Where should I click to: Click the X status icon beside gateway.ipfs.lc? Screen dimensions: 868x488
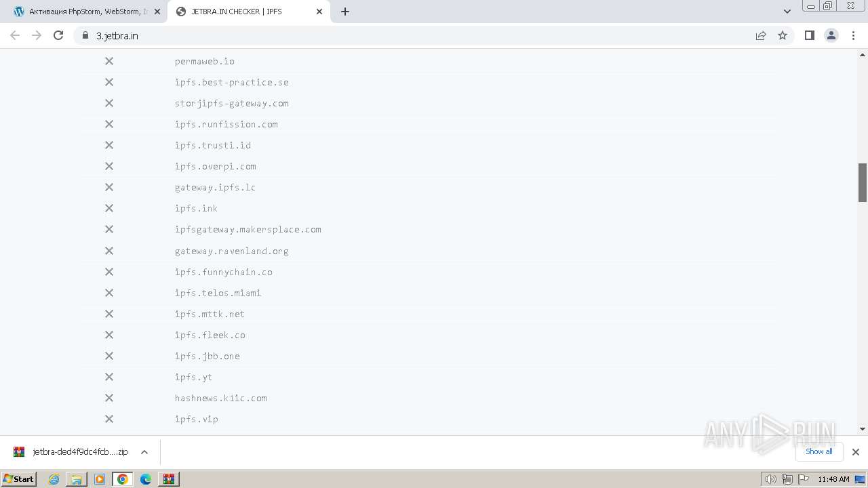click(108, 187)
